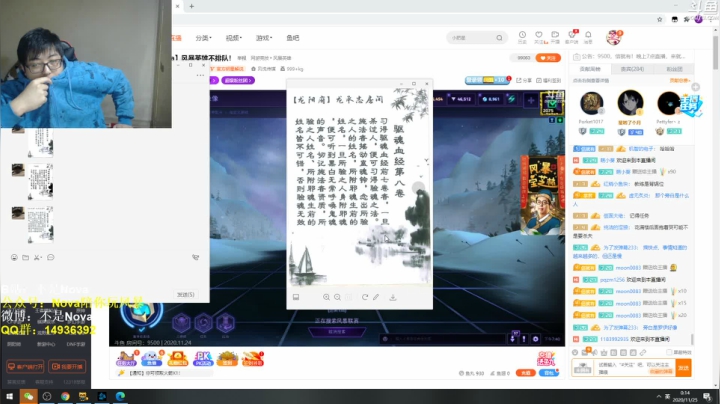
Task: Click the room announcement text beside the clipboard icon
Action: [x=634, y=56]
